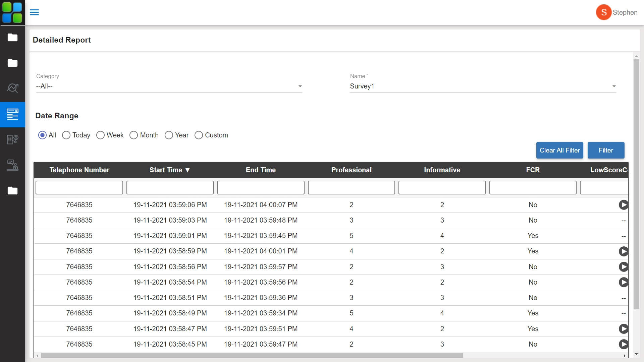Play recording for row starting 03:58:59 PM
Viewport: 644px width, 362px height.
pos(623,251)
